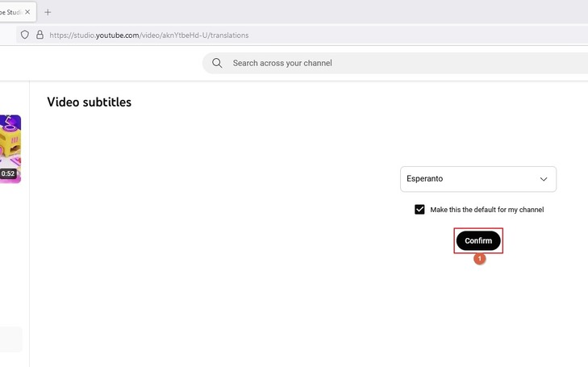
Task: Click the padlock site security icon
Action: [40, 35]
